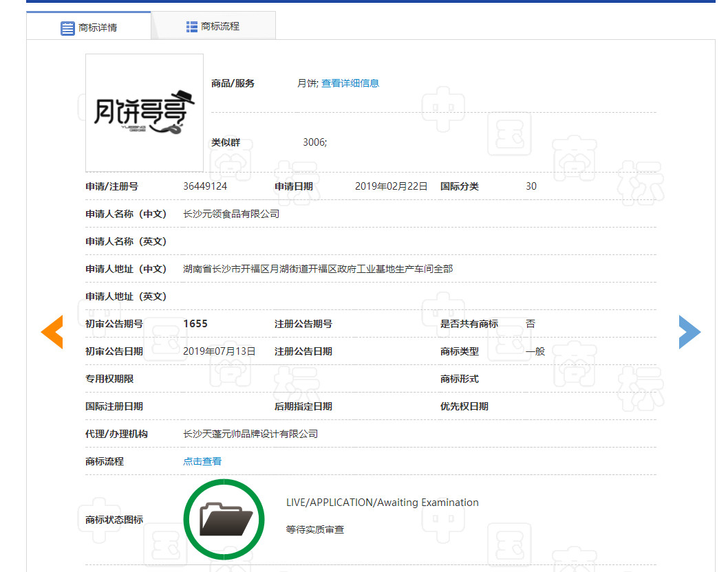Click the 注册公告期号 label
This screenshot has width=728, height=572.
(x=303, y=324)
